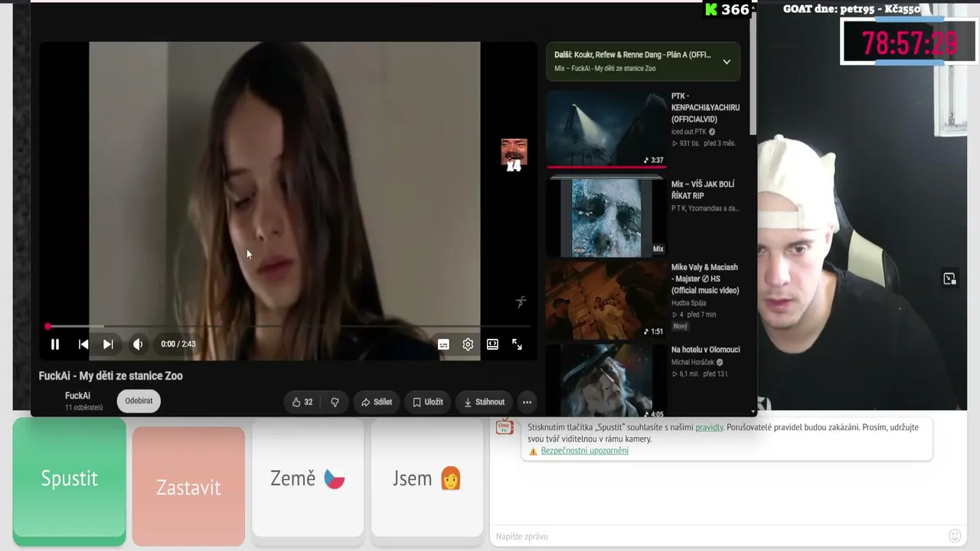Click the Hudba Spája channel name
980x551 pixels.
point(689,303)
